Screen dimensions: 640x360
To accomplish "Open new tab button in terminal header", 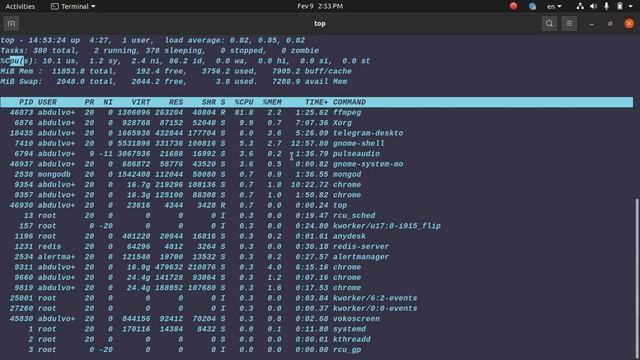I will click(11, 24).
